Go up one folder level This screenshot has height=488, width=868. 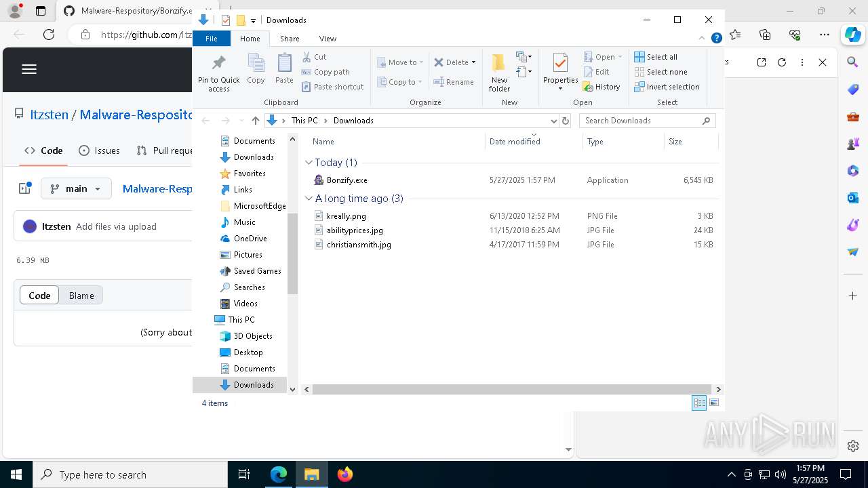tap(255, 121)
